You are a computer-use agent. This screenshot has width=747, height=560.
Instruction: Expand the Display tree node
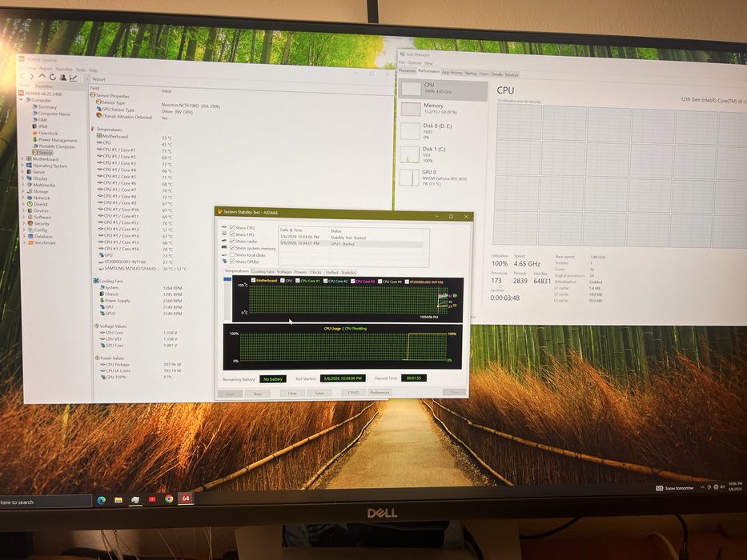pos(23,178)
